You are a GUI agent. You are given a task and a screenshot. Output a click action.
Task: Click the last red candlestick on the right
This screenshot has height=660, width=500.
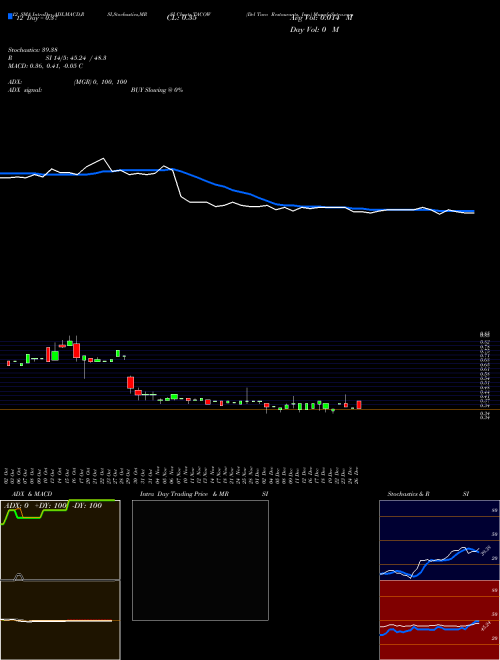click(359, 405)
